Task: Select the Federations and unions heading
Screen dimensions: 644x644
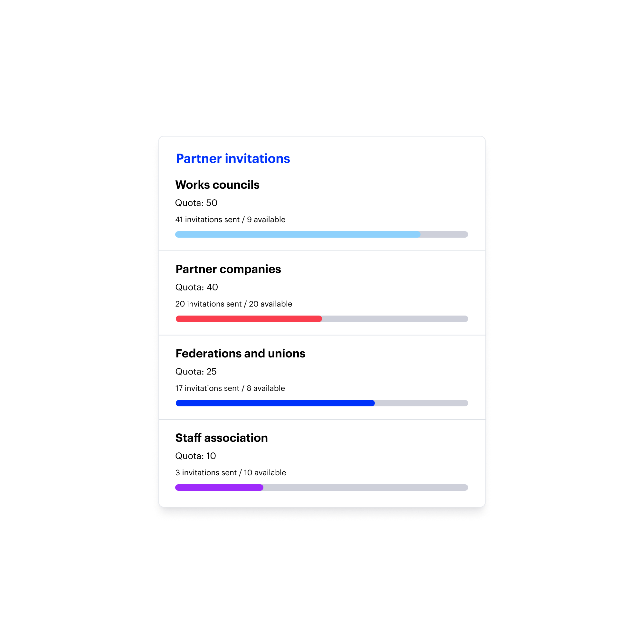Action: pyautogui.click(x=240, y=353)
